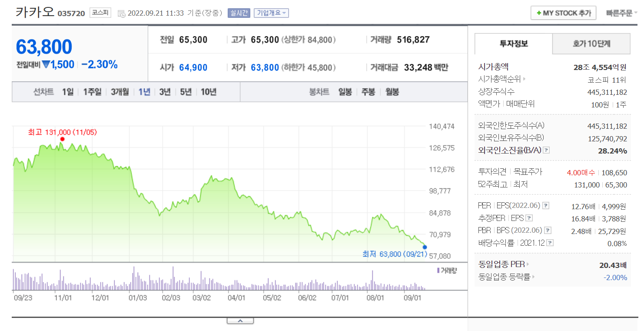Viewport: 644px width, 331px height.
Task: Click the red 최고 131,000 marker dot on chart
Action: point(62,139)
